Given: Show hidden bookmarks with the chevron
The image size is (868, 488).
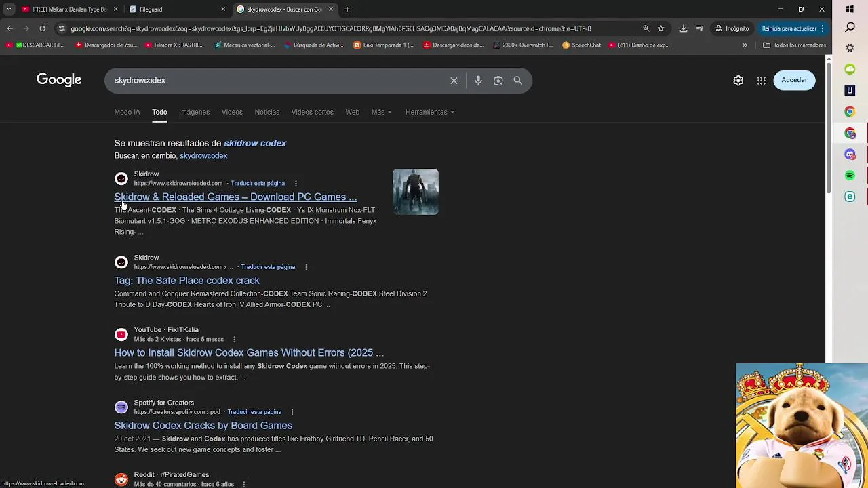Looking at the screenshot, I should 745,45.
